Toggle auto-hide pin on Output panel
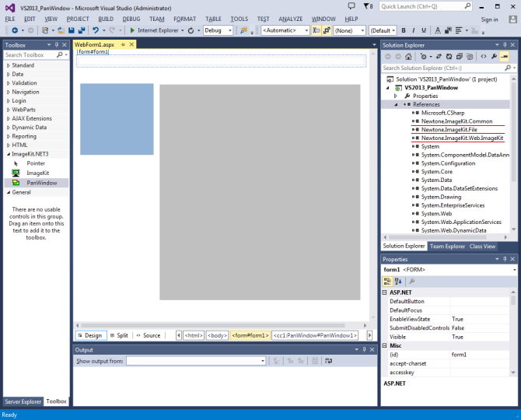Screen dimensions: 521x420 point(364,349)
